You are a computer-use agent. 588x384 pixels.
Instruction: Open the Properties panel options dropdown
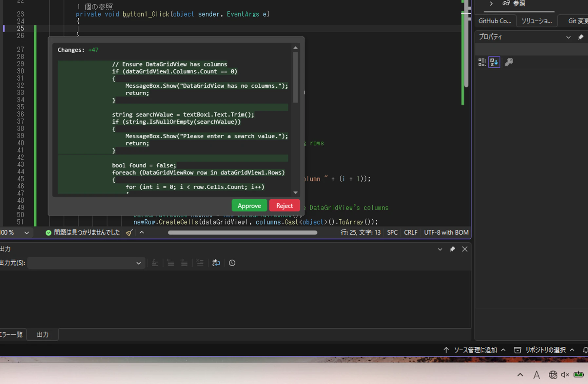568,37
